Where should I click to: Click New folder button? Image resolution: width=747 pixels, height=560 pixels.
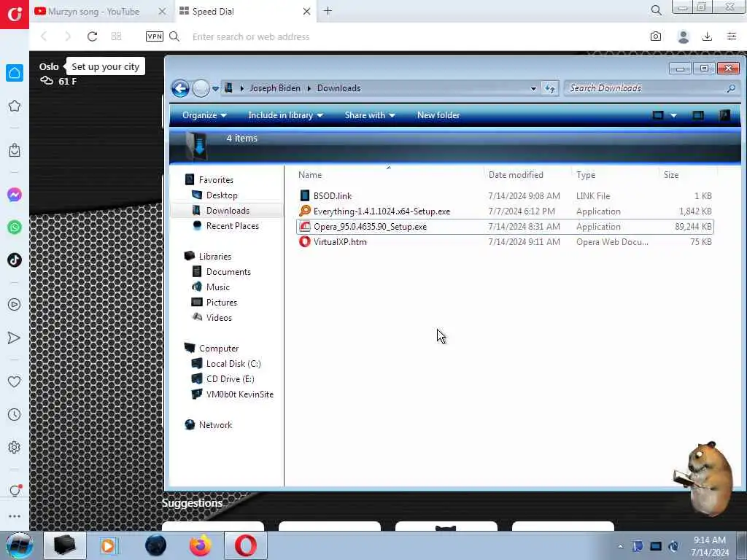[x=438, y=115]
